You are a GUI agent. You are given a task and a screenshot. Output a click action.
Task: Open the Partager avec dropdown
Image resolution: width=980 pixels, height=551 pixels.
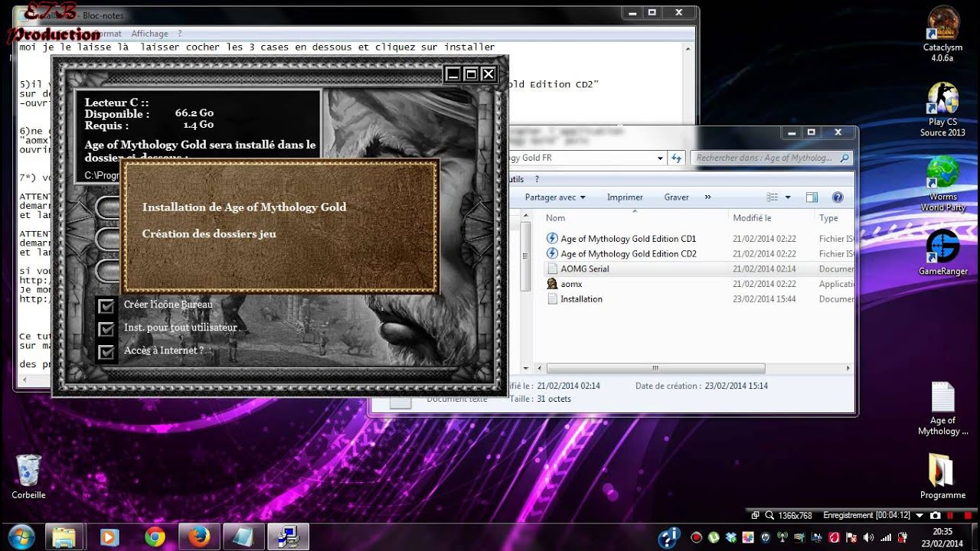(x=555, y=197)
